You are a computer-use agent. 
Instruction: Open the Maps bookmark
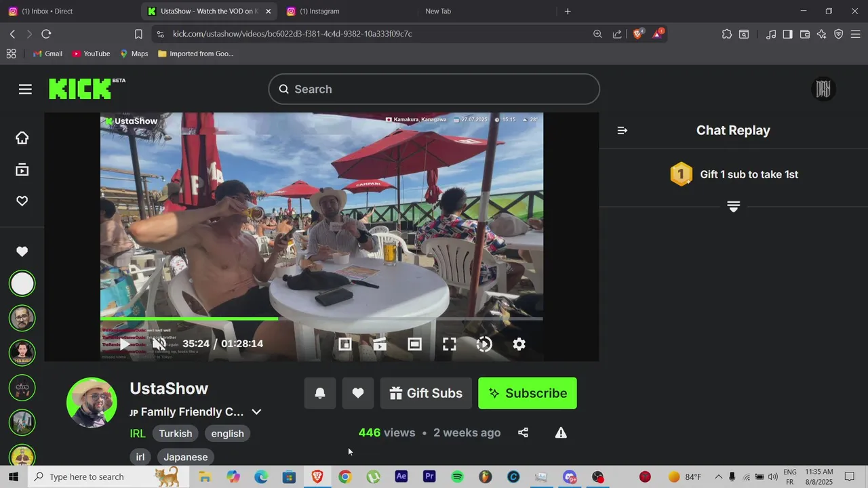134,54
